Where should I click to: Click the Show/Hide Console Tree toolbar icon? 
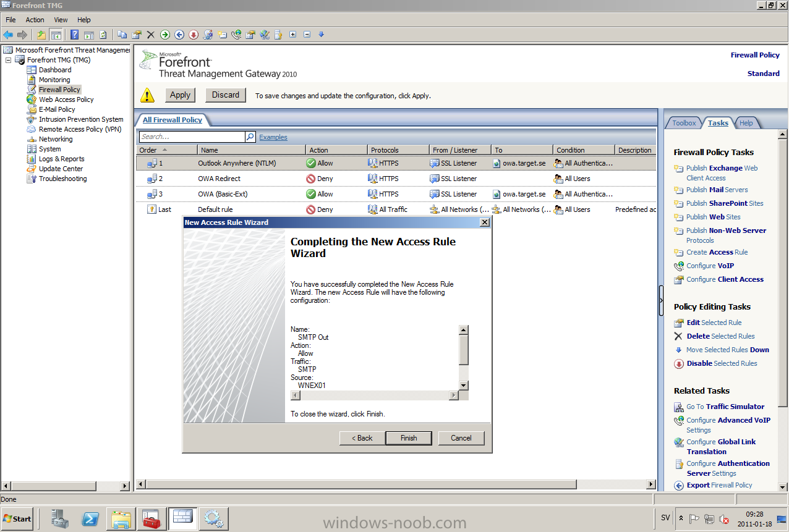coord(56,35)
